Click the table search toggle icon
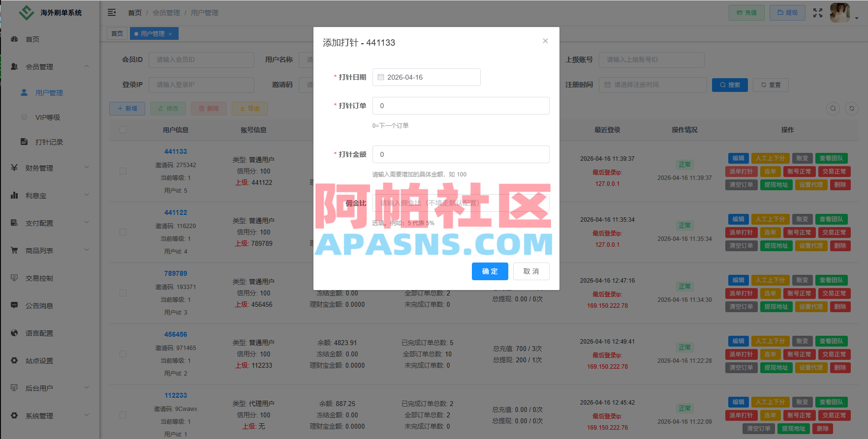 point(833,109)
